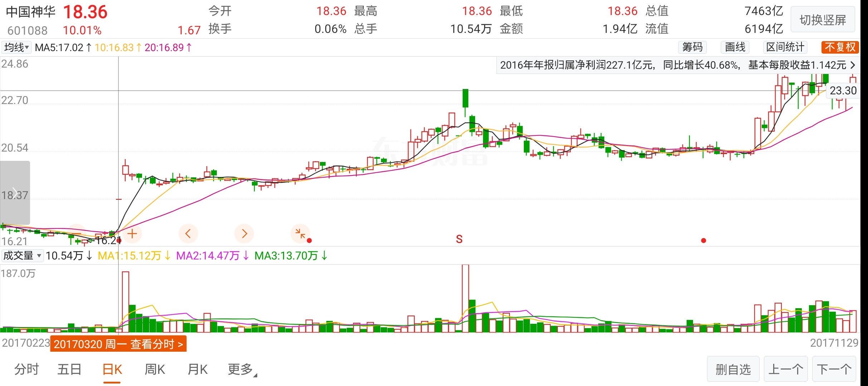Open 20170320 周一 查看分时 link
868x386 pixels.
[x=118, y=344]
